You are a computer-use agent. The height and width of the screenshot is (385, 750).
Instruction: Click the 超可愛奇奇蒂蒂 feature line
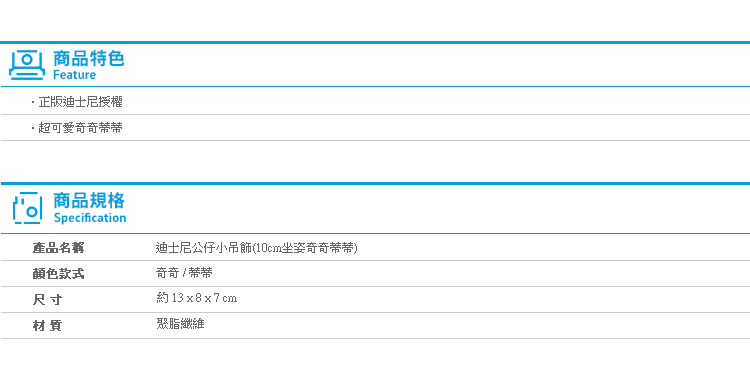click(80, 128)
